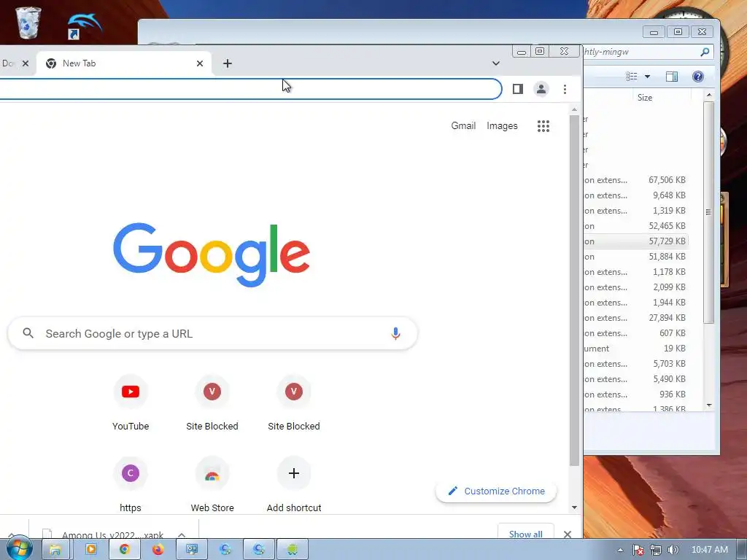
Task: Open the YouTube shortcut tile
Action: pyautogui.click(x=130, y=403)
